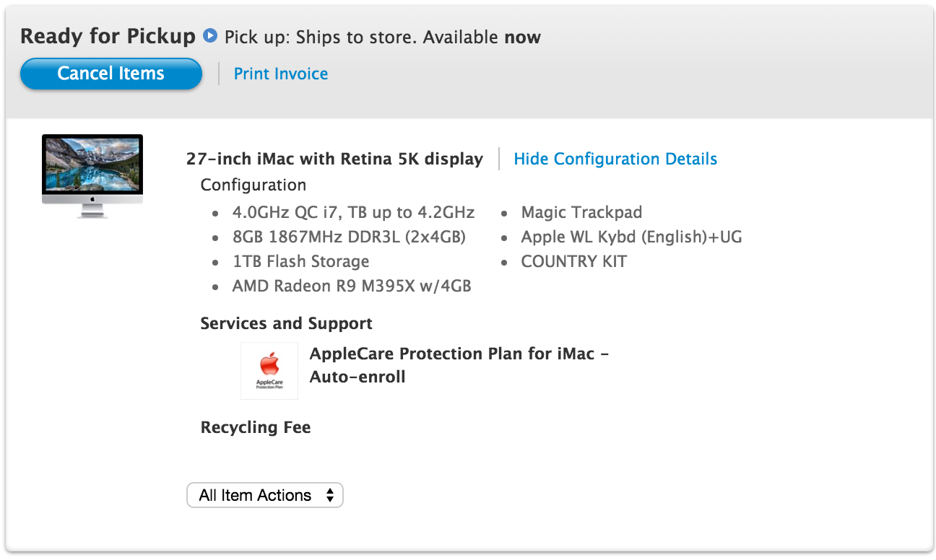Click the Ready for Pickup heading

[x=108, y=36]
